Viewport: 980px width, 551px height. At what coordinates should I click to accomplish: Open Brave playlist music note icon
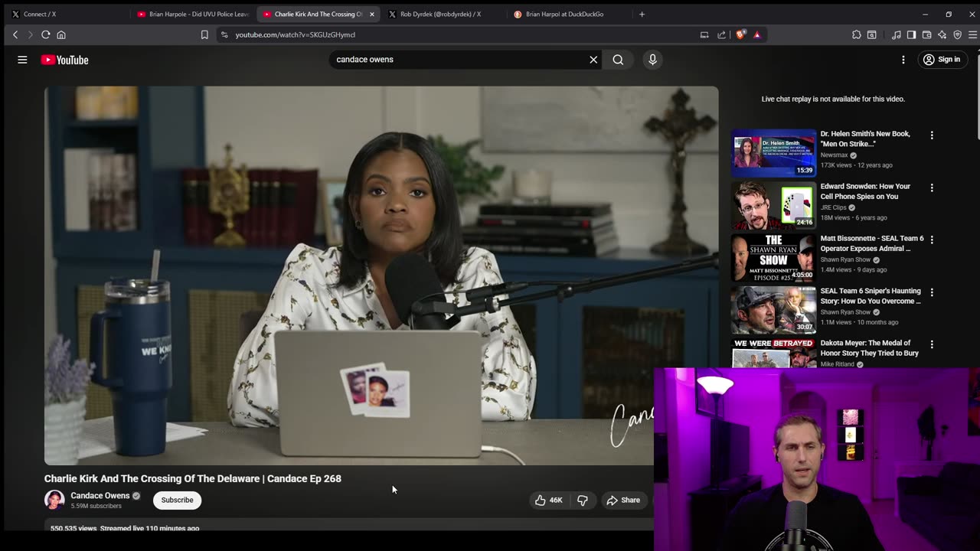click(896, 34)
